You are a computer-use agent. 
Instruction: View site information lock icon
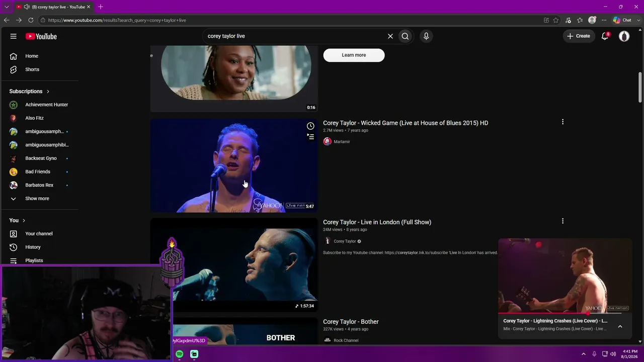[44, 20]
